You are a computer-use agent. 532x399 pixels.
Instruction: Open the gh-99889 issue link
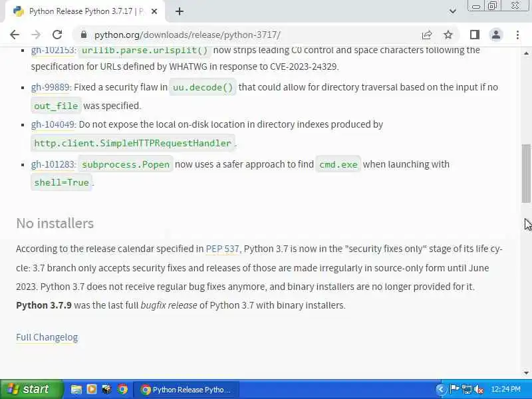[51, 87]
